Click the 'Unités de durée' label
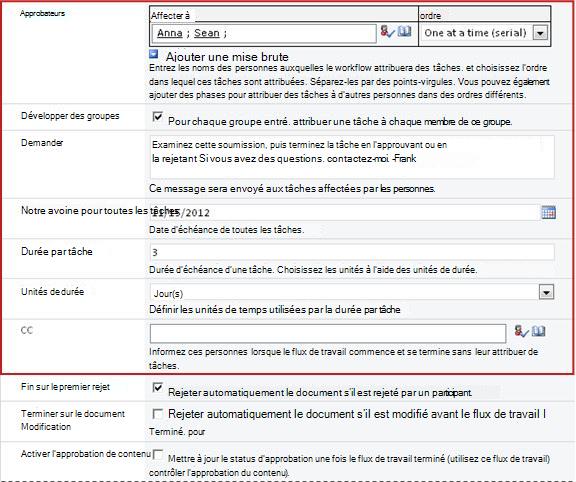576x482 pixels. pos(53,292)
